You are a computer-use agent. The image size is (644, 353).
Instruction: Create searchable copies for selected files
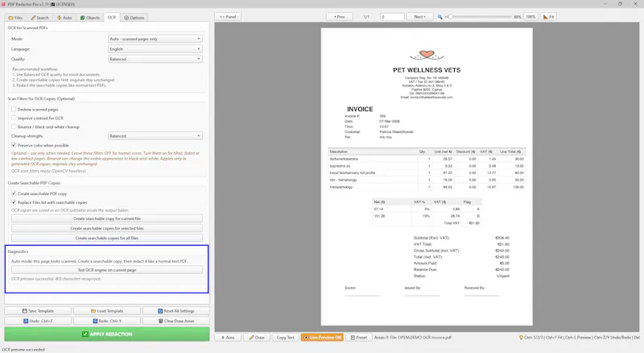pos(107,228)
